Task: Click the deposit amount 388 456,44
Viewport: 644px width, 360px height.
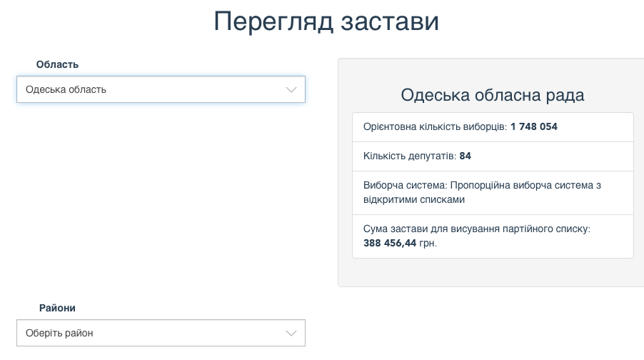Action: point(389,244)
